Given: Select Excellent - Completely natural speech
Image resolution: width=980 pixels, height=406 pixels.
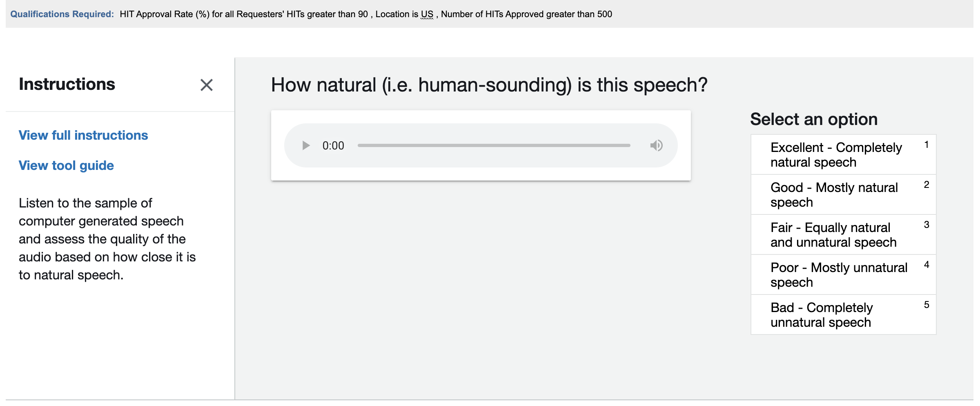Looking at the screenshot, I should click(843, 155).
